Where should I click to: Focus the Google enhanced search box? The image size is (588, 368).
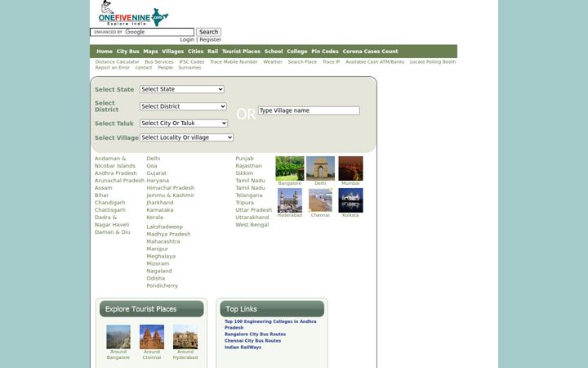click(x=142, y=32)
